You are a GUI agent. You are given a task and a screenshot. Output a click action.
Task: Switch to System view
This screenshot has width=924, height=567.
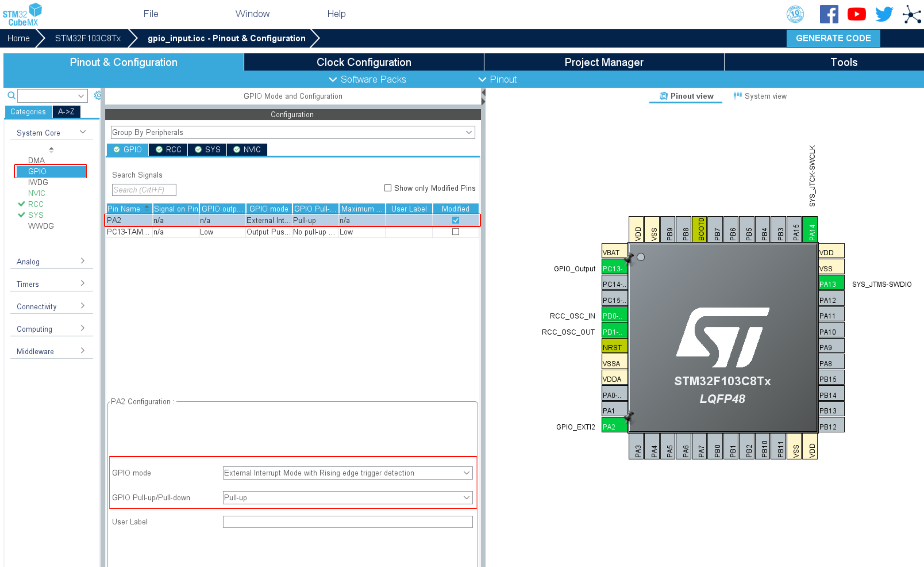click(760, 96)
